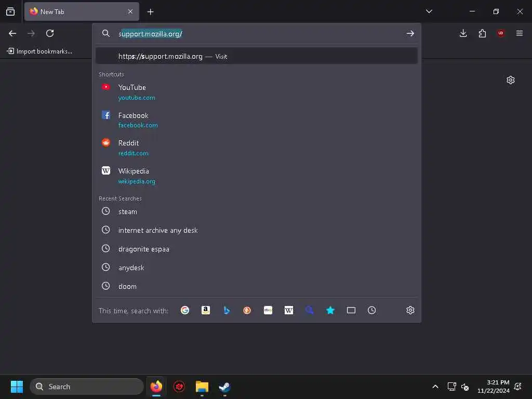Click into the address bar URL text
The image size is (532, 399).
pyautogui.click(x=150, y=34)
